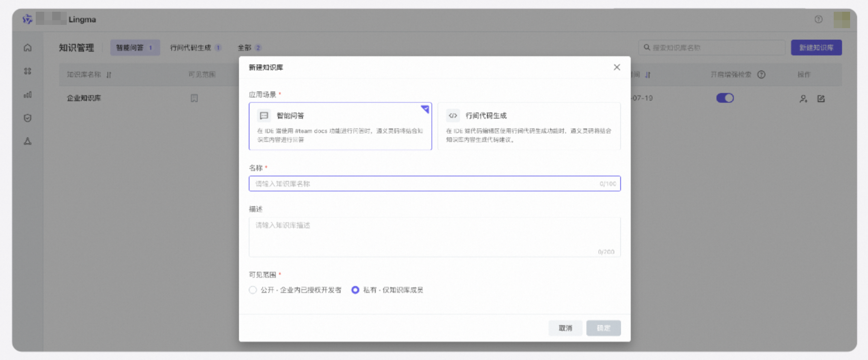868x360 pixels.
Task: Choose the 行间代码生成 scenario card
Action: (x=529, y=126)
